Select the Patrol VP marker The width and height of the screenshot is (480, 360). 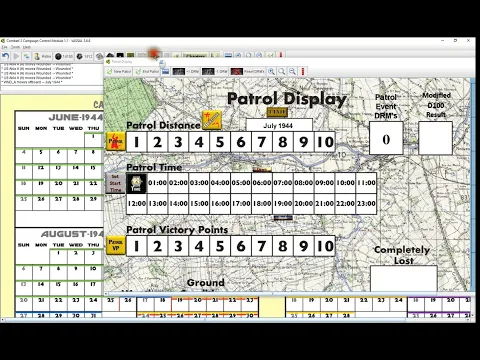pos(115,245)
